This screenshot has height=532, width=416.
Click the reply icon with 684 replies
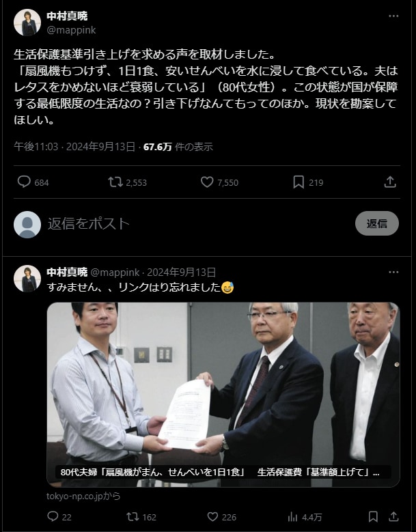pyautogui.click(x=24, y=182)
